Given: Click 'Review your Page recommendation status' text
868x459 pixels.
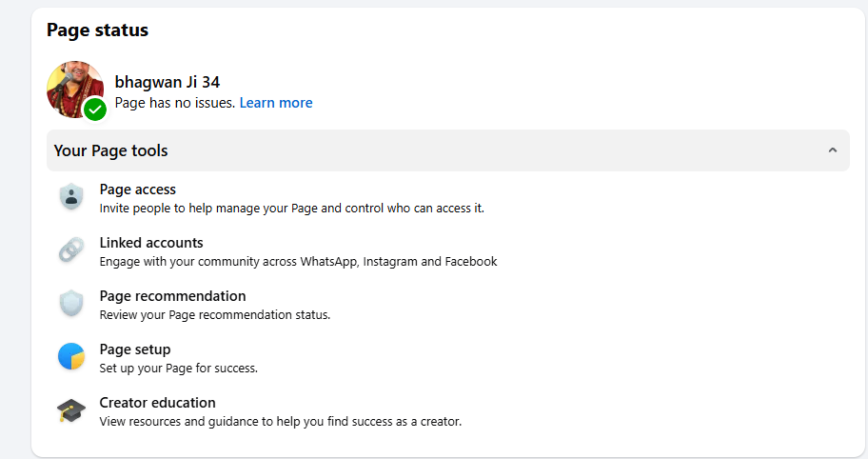Looking at the screenshot, I should coord(214,314).
